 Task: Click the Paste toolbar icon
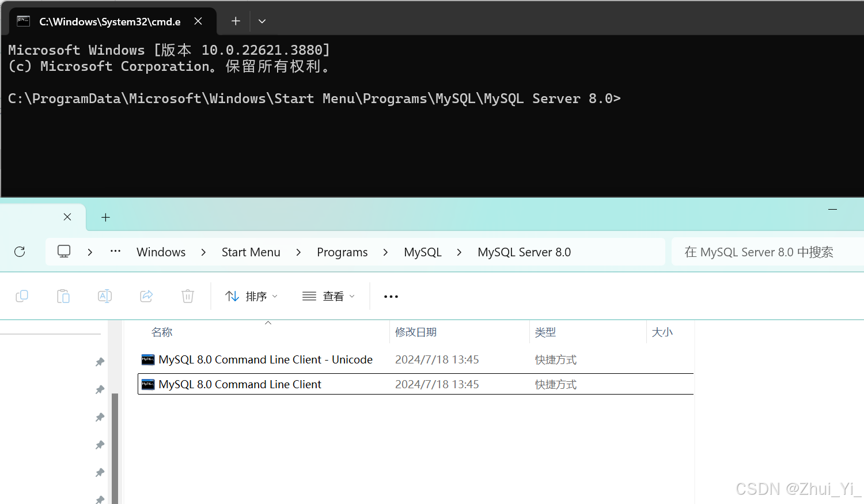(x=63, y=296)
